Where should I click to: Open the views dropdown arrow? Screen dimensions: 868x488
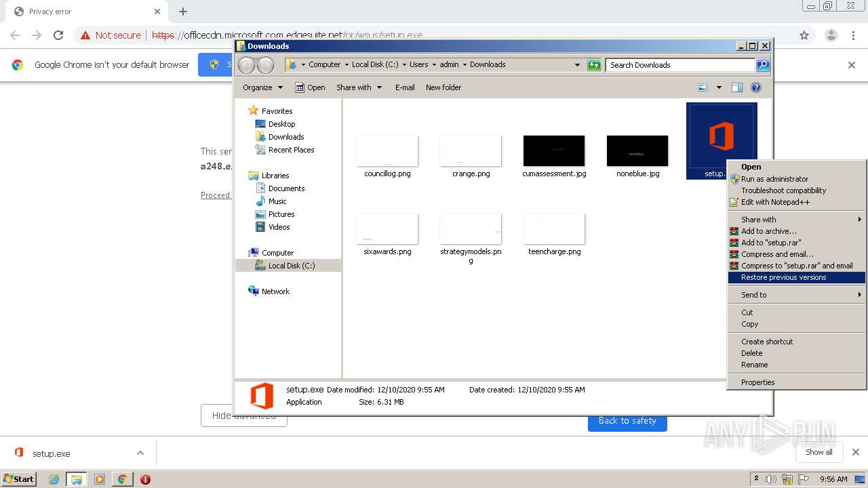pos(719,87)
